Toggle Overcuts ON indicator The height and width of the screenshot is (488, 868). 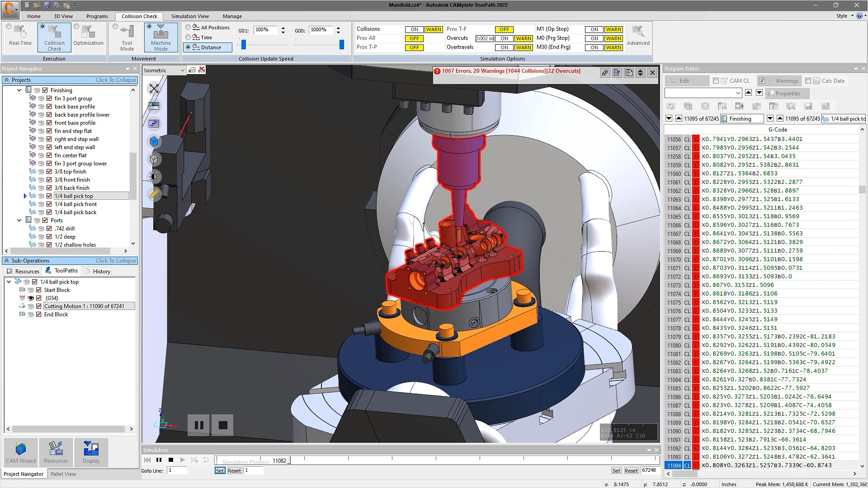(505, 38)
